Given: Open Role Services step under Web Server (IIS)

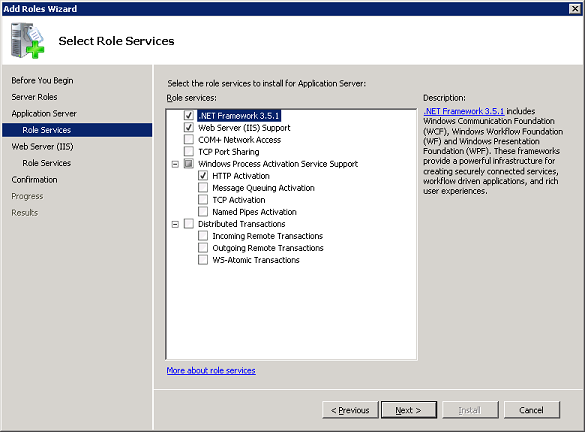Looking at the screenshot, I should coord(47,163).
